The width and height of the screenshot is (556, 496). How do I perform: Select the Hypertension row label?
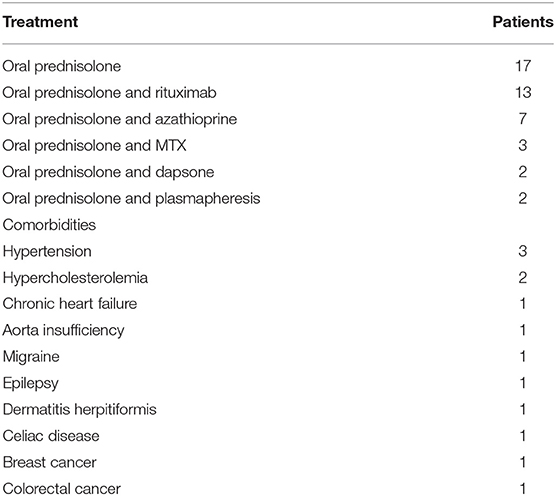coord(47,252)
